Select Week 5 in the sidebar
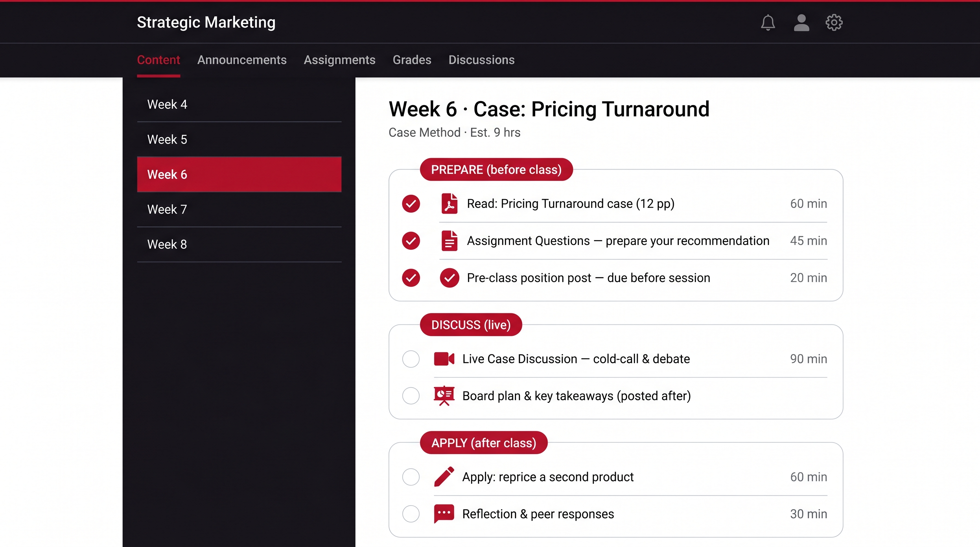 (239, 139)
